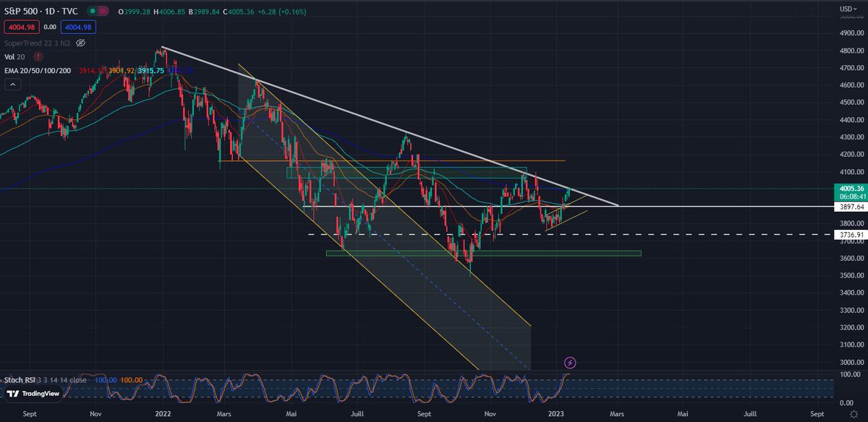Image resolution: width=868 pixels, height=422 pixels.
Task: Click the theme sun icon at bottom right
Action: click(x=853, y=413)
